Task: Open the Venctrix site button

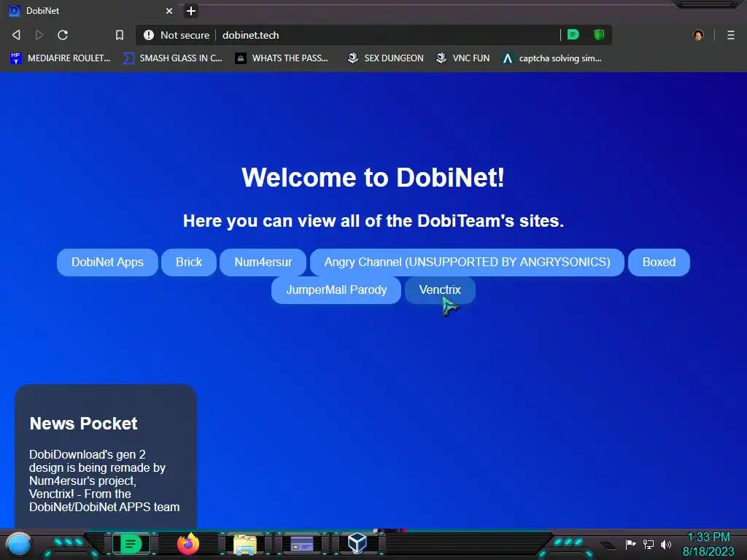Action: 440,290
